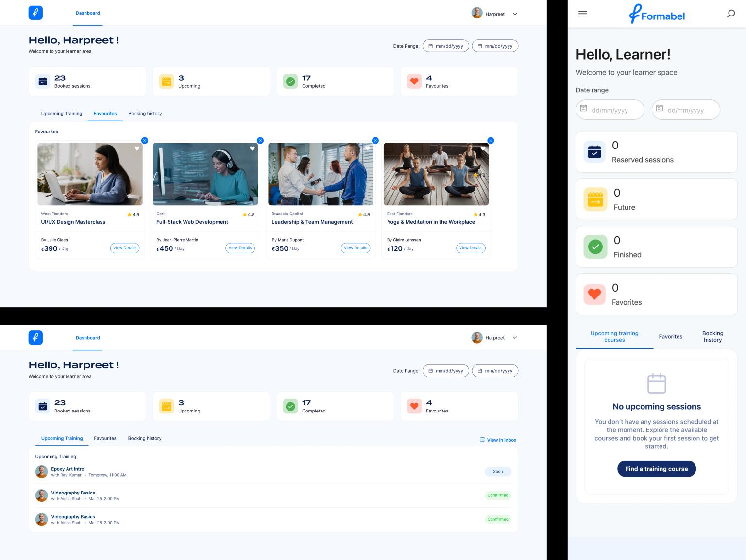
Task: Toggle heart on Yoga & Meditation image
Action: (483, 148)
